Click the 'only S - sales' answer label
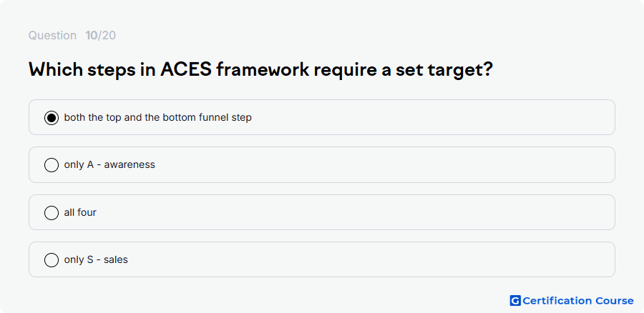 pyautogui.click(x=96, y=259)
